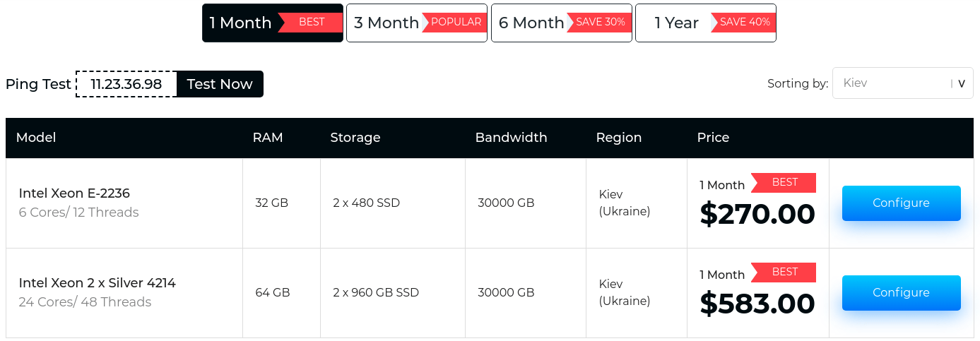Image resolution: width=980 pixels, height=341 pixels.
Task: Click the ping test IP address field
Action: pyautogui.click(x=126, y=84)
